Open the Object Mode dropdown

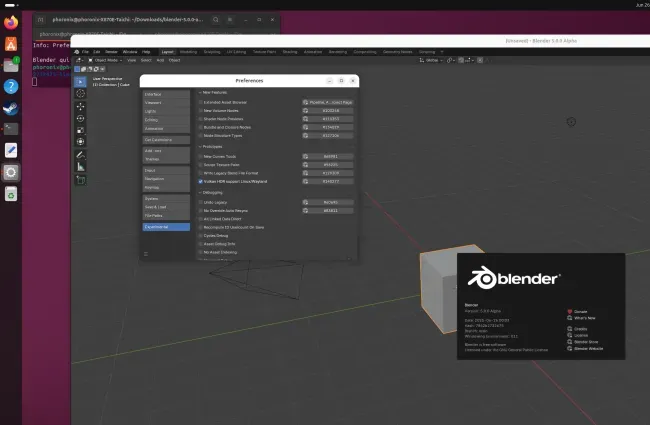(105, 60)
